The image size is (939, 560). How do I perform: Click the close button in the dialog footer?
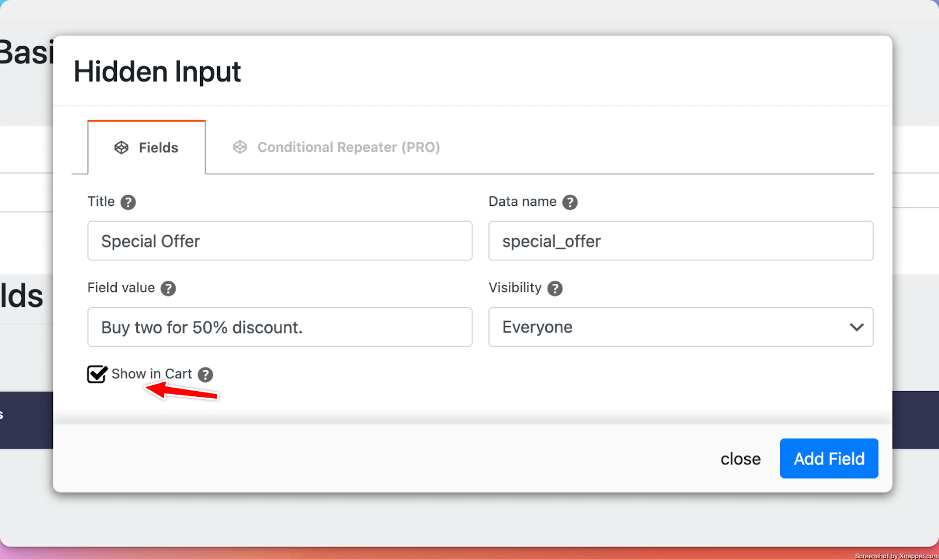tap(740, 459)
